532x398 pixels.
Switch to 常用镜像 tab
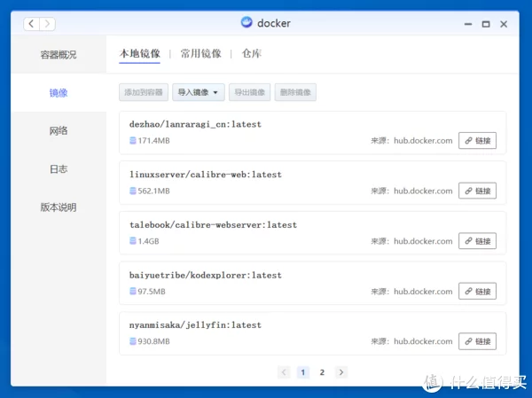[201, 53]
